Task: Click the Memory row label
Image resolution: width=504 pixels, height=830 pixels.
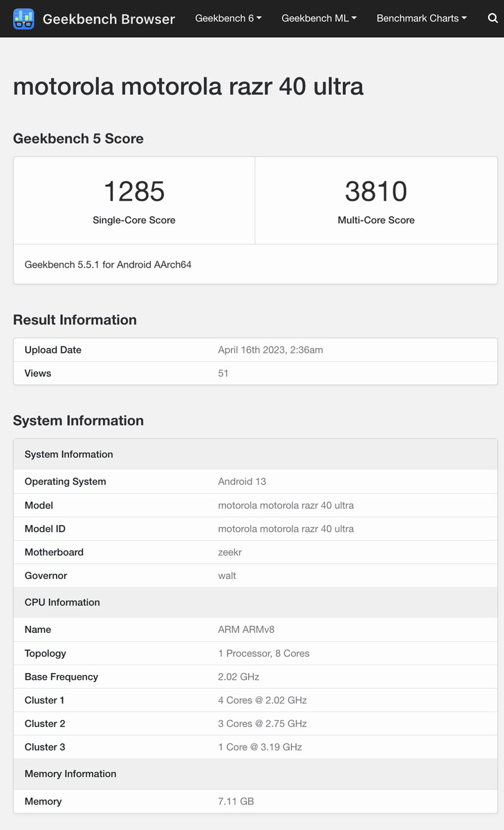Action: 43,801
